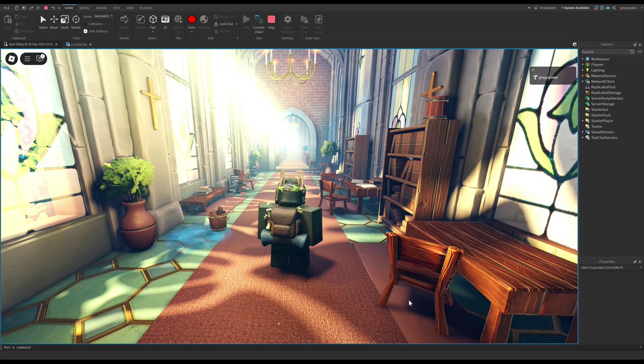Screen dimensions: 644x364
Task: Expand the StarterPlayer node
Action: click(583, 121)
